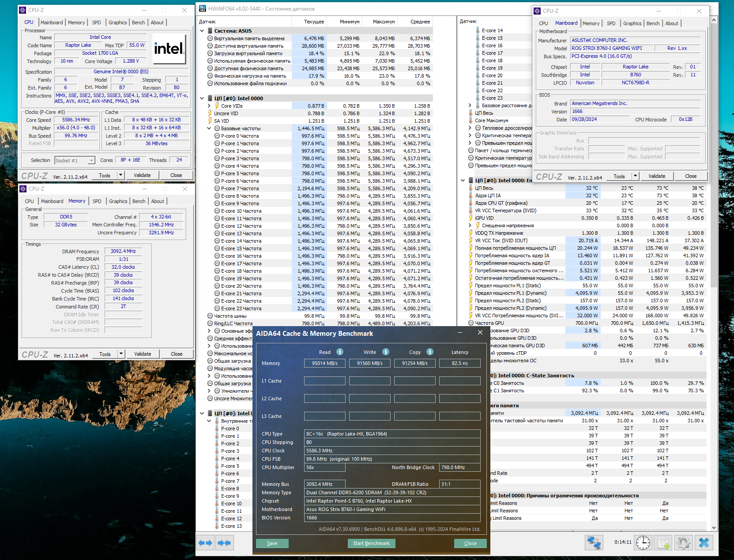Open the HWiNFO remote network monitoring icon
Image resolution: width=734 pixels, height=560 pixels.
(x=594, y=542)
